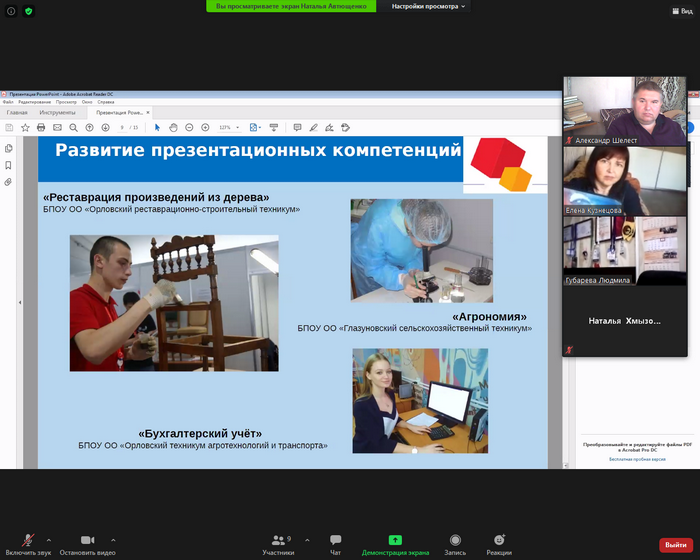Stop camera with Остановить видео button
The height and width of the screenshot is (560, 700).
[x=87, y=543]
